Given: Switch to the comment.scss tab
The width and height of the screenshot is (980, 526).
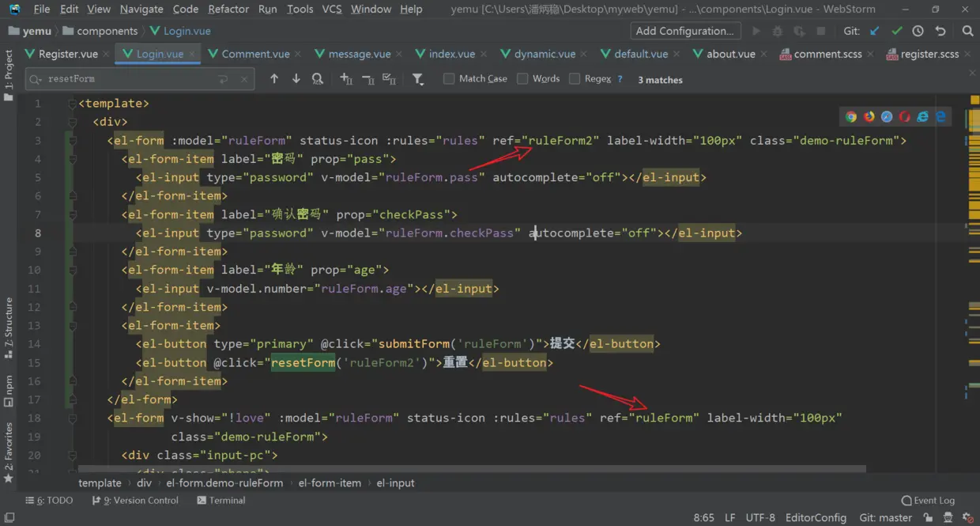Looking at the screenshot, I should pyautogui.click(x=827, y=54).
